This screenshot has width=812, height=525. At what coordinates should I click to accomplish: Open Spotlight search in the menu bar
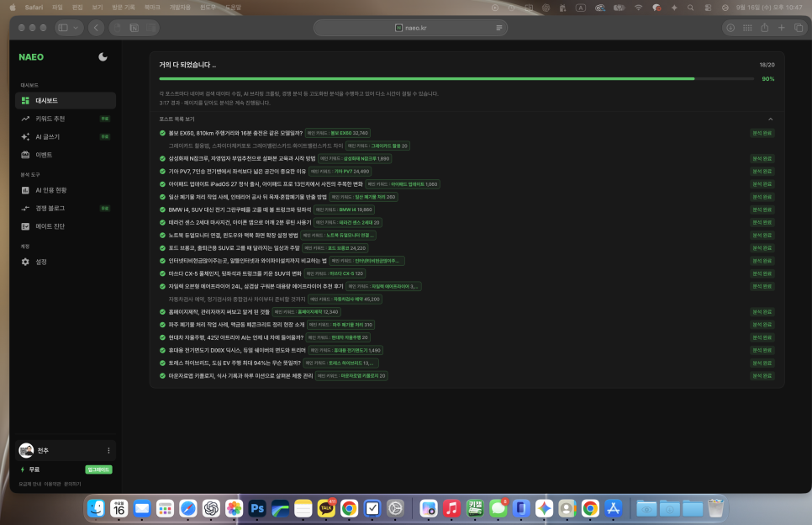coord(690,8)
